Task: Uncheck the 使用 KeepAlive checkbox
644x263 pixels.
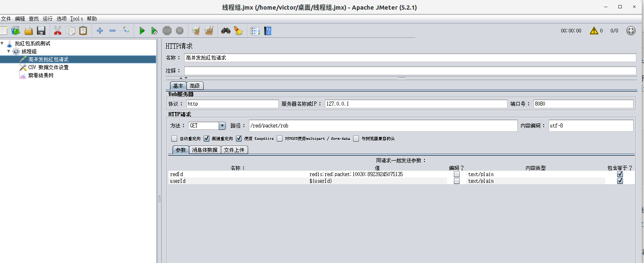Action: (x=239, y=138)
